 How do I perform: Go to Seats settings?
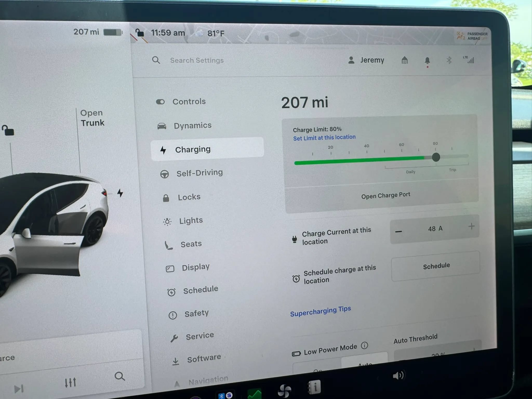[191, 244]
